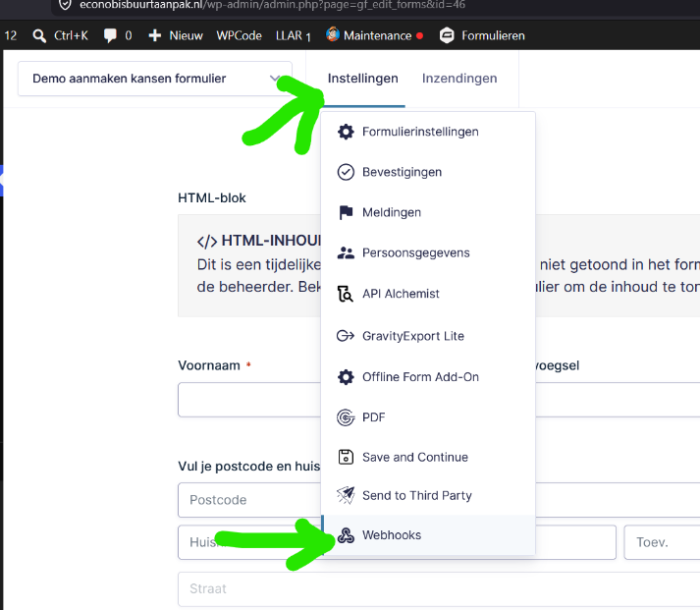Click Maintenance in the admin bar
Viewport: 700px width, 610px height.
[377, 35]
